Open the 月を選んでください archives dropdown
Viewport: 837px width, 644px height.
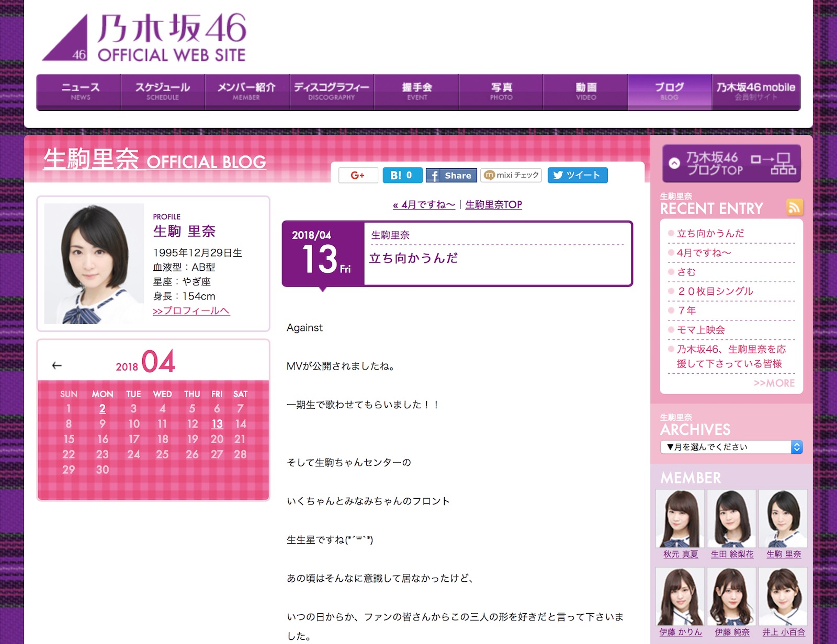click(730, 447)
